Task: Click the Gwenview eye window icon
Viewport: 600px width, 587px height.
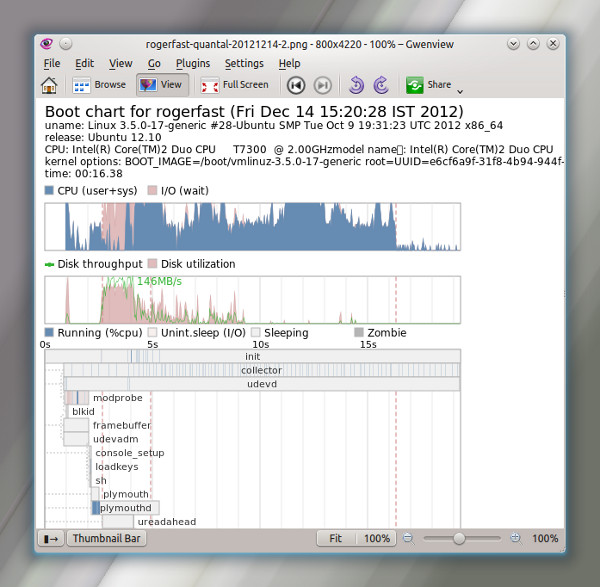Action: 46,44
